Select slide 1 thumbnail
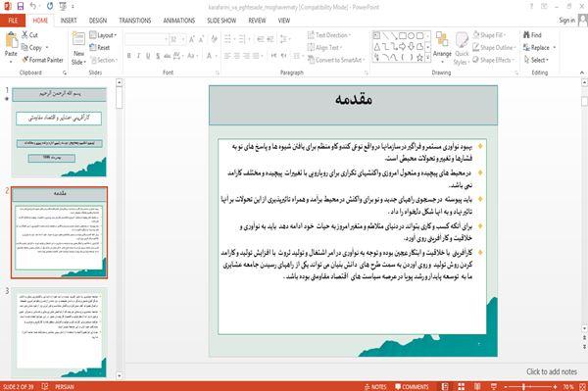588x391 pixels. [x=59, y=132]
